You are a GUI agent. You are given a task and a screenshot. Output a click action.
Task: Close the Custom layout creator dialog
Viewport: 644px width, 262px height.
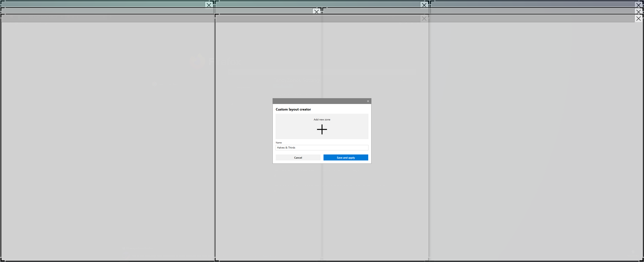(x=368, y=101)
